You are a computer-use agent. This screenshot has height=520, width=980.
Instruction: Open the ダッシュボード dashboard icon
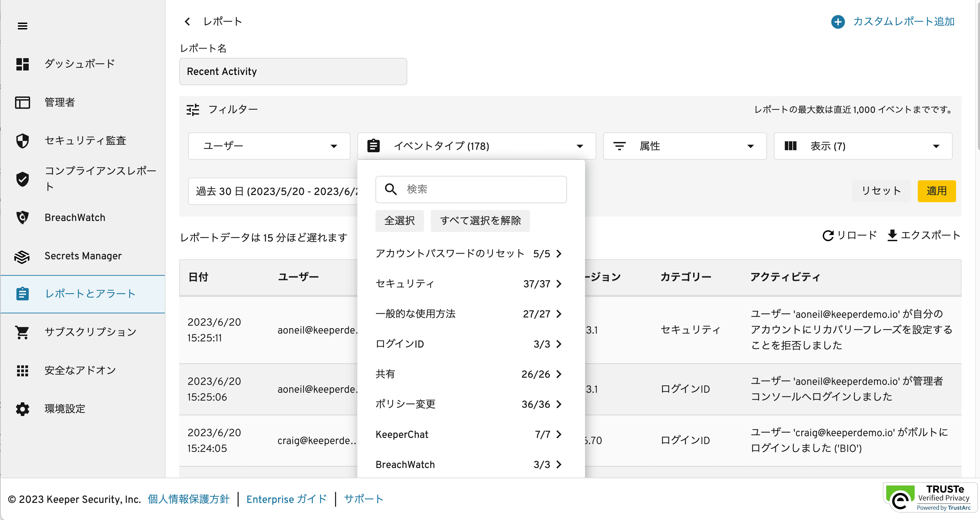(x=23, y=64)
